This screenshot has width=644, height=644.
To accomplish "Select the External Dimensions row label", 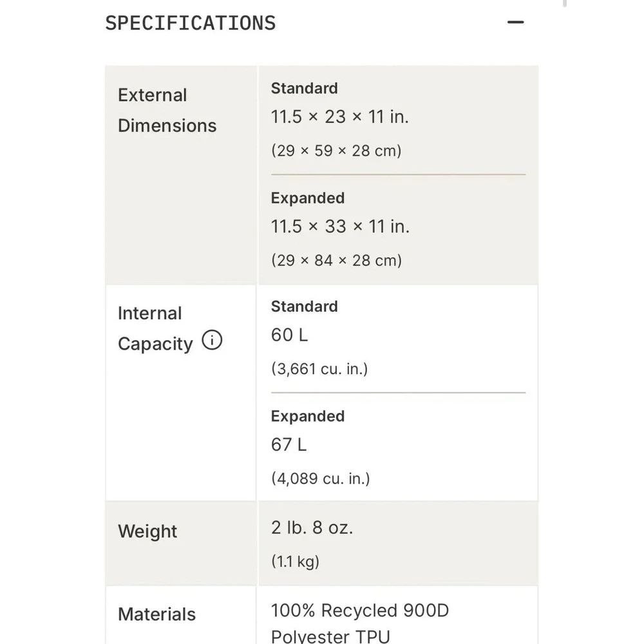I will coord(167,110).
